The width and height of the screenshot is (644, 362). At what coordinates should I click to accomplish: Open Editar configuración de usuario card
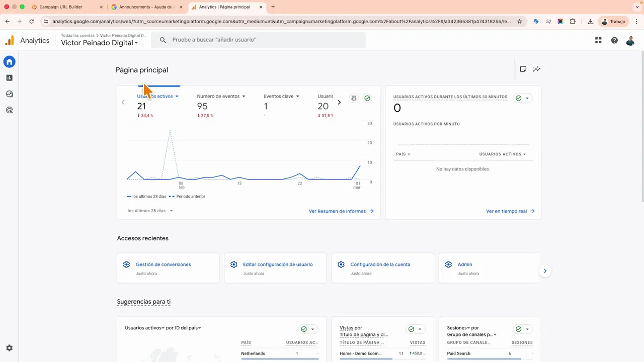[x=275, y=268]
